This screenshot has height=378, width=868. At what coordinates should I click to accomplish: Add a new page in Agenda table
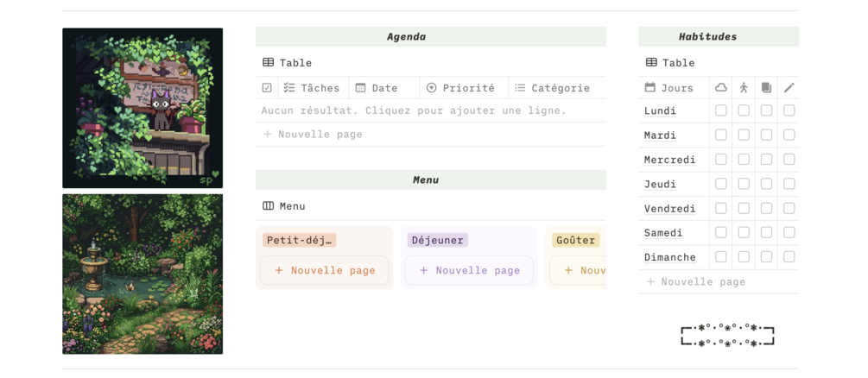pyautogui.click(x=320, y=135)
